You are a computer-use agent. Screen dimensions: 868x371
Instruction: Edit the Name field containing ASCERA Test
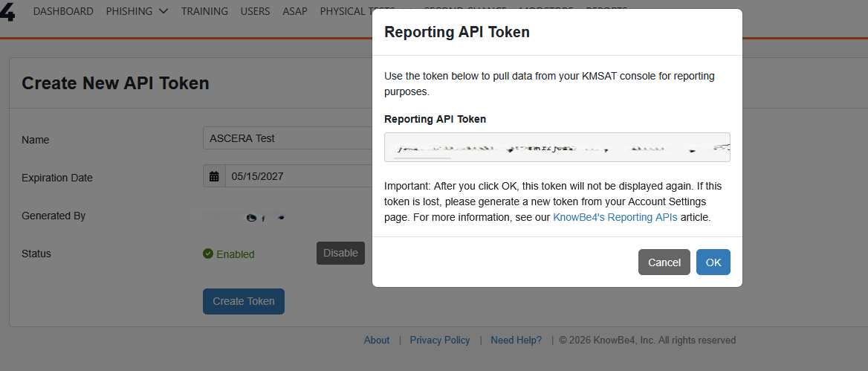point(288,138)
